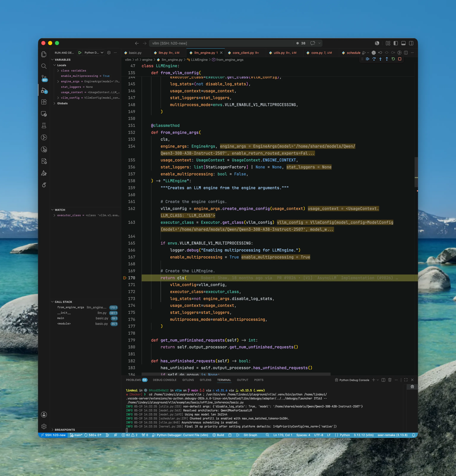Open the terminal launch profile dropdown arrow
Image resolution: width=456 pixels, height=476 pixels.
(378, 380)
